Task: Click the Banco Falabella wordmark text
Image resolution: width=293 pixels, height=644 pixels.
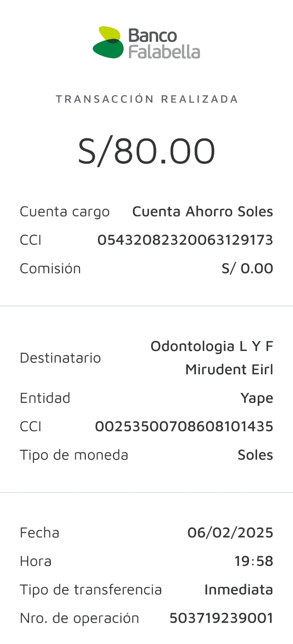Action: click(164, 43)
